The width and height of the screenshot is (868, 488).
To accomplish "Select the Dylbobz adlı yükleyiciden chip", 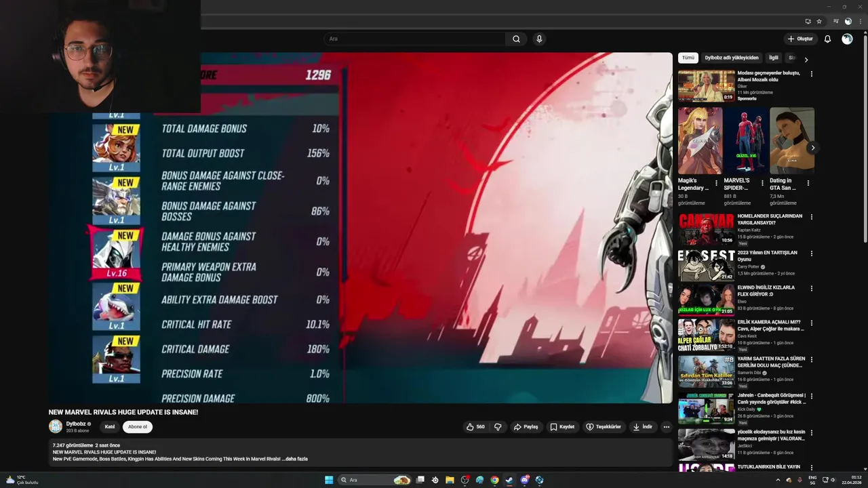I will [732, 58].
